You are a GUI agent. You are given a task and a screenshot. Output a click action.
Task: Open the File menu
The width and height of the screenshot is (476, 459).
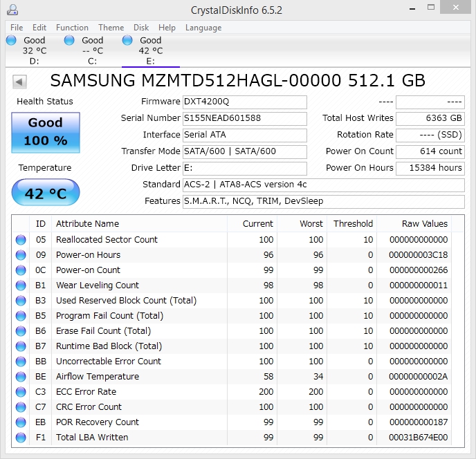point(17,28)
